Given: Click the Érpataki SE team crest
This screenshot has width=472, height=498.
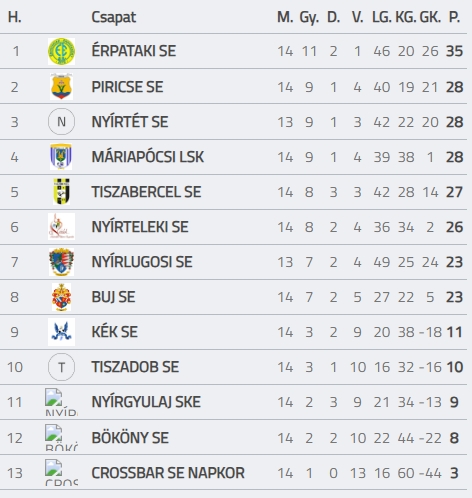Looking at the screenshot, I should (61, 51).
